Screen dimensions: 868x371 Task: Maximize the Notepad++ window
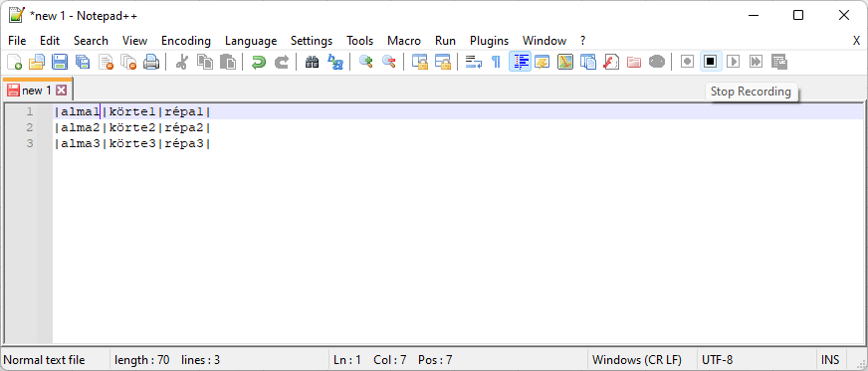(x=798, y=16)
